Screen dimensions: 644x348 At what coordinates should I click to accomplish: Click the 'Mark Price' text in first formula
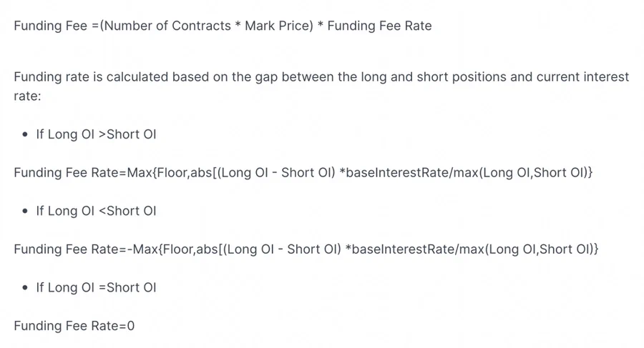(x=279, y=26)
